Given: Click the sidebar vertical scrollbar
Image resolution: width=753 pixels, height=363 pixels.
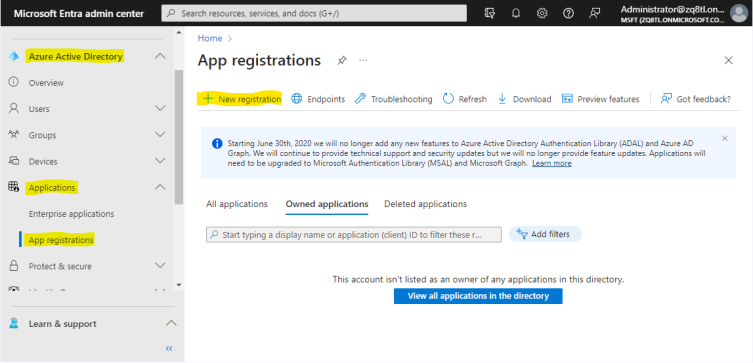Looking at the screenshot, I should pos(179,137).
